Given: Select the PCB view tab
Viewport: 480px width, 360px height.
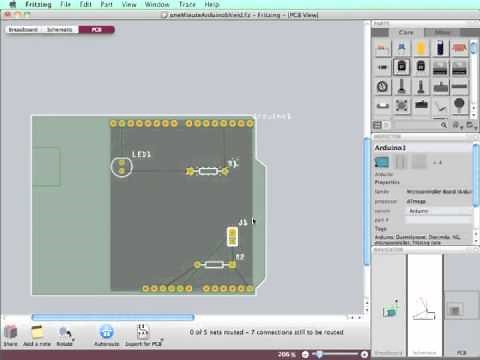Looking at the screenshot, I should pos(97,30).
